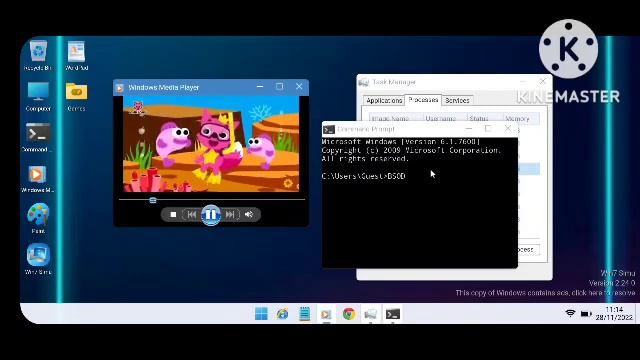Click End Process button in Task Manager
The height and width of the screenshot is (360, 640).
(x=529, y=249)
